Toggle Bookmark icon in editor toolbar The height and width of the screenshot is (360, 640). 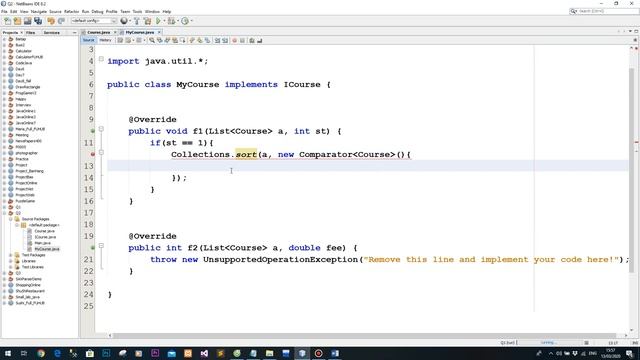[x=208, y=40]
